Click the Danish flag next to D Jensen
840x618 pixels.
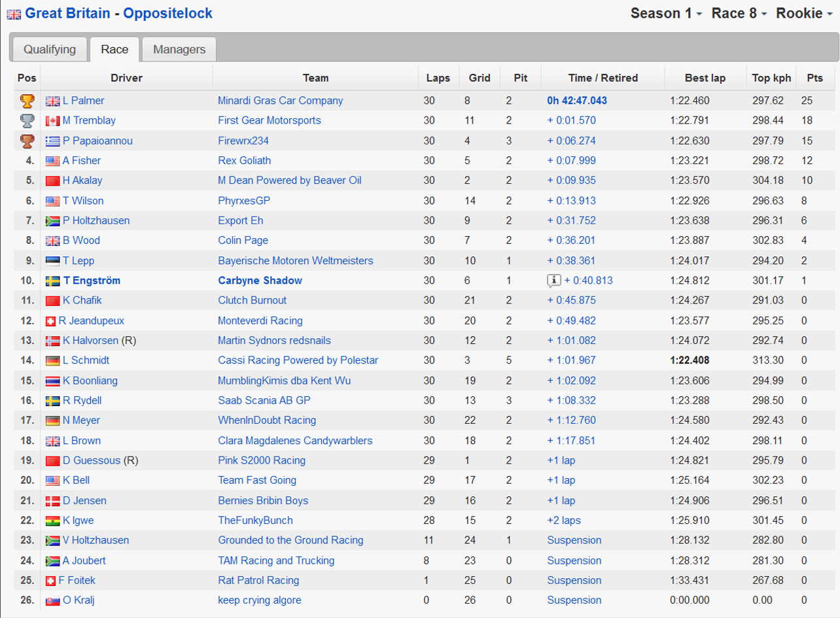(52, 501)
